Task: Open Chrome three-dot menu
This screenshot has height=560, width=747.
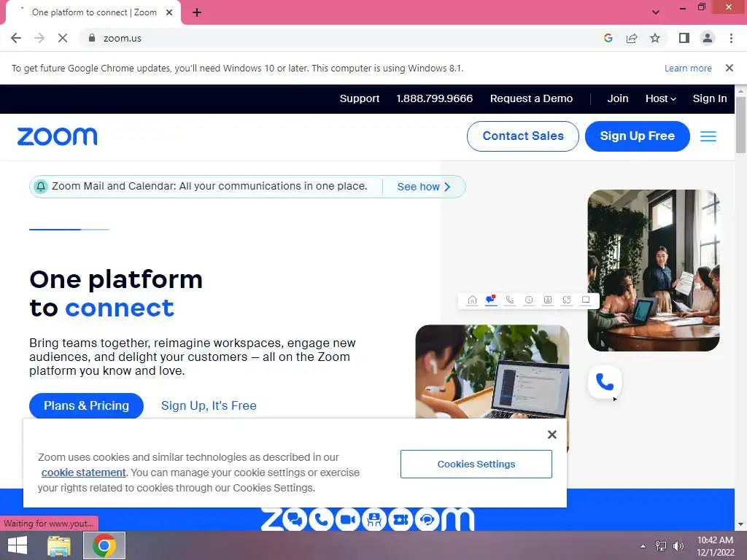Action: coord(731,38)
